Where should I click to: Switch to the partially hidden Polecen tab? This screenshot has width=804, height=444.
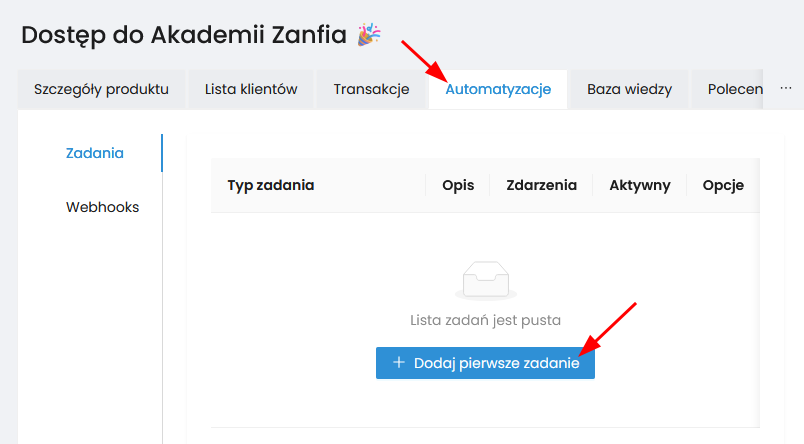[x=736, y=89]
